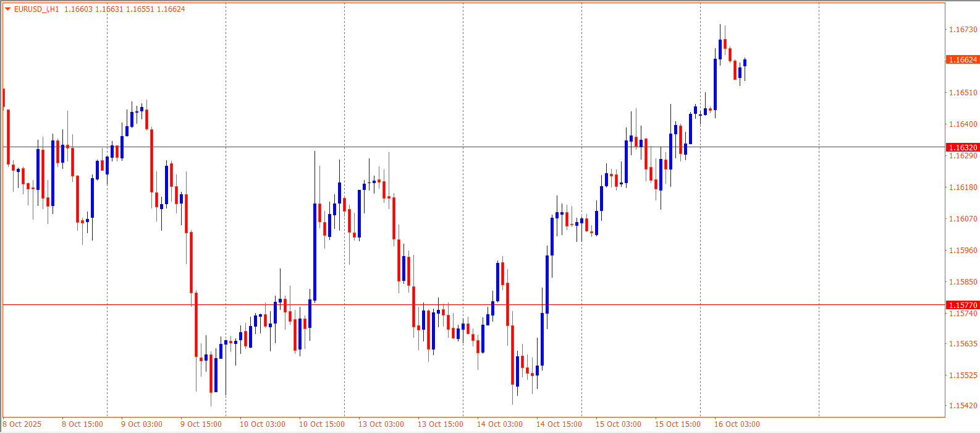Click the 14 Oct 15:00 time label

pos(559,424)
